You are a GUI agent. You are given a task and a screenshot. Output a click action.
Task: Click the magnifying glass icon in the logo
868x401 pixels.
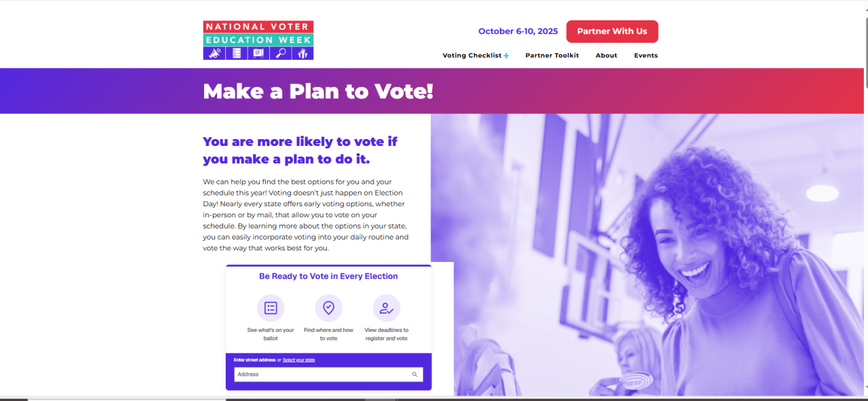[280, 53]
